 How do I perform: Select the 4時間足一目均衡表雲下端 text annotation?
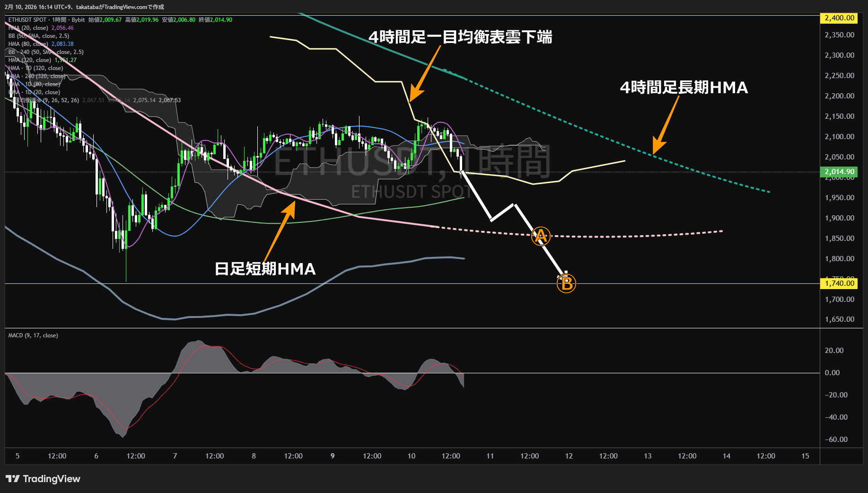pyautogui.click(x=460, y=37)
